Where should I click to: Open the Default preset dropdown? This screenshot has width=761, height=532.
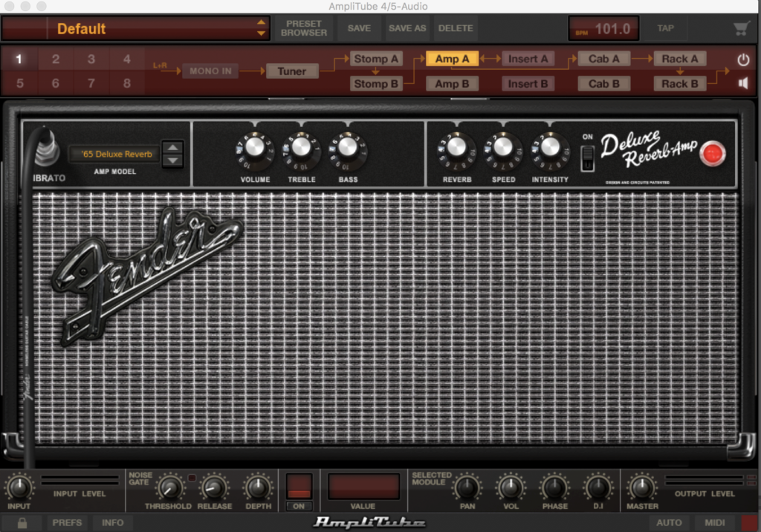(261, 28)
